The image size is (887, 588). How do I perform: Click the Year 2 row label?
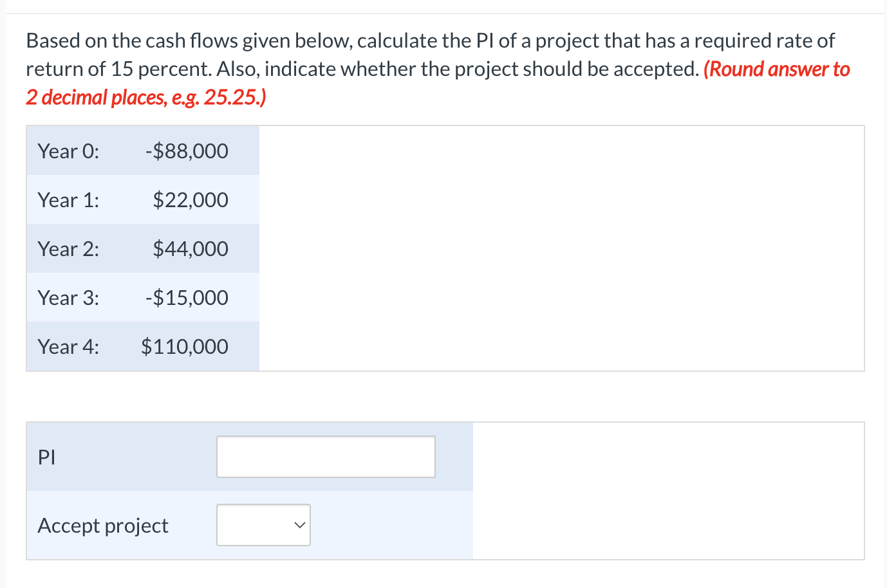(68, 248)
